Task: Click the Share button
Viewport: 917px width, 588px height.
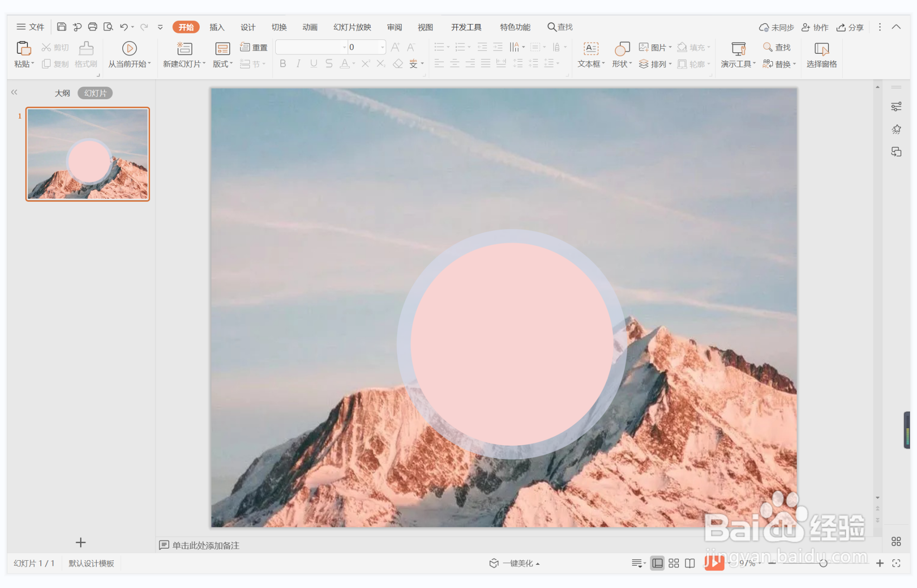Action: [850, 27]
